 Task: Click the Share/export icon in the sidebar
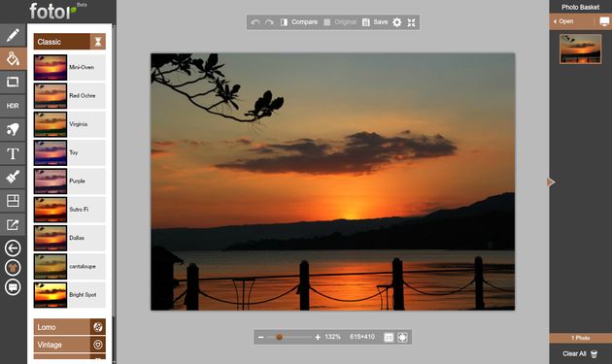(13, 225)
